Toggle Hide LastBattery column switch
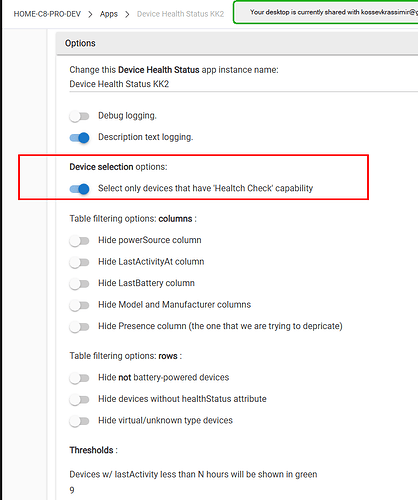The height and width of the screenshot is (500, 418). tap(79, 284)
